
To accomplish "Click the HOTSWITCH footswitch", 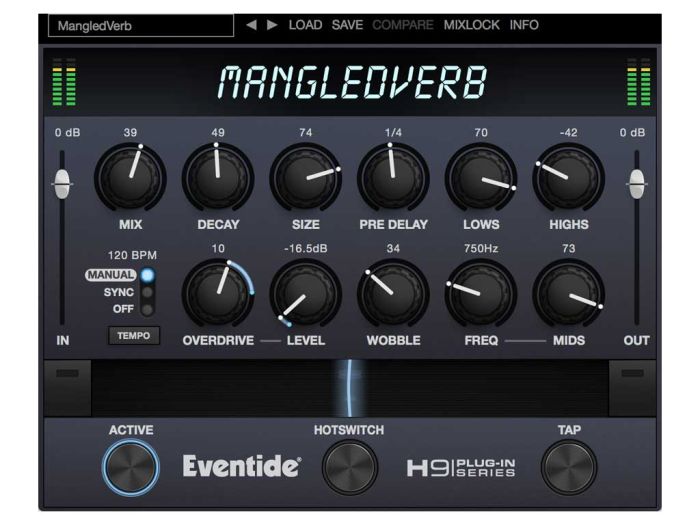I will (350, 467).
